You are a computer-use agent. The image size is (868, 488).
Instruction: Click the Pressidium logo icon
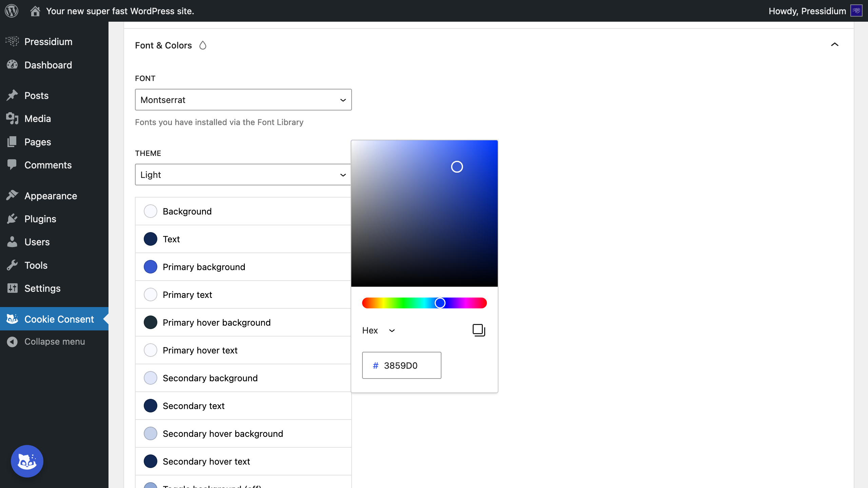point(12,41)
